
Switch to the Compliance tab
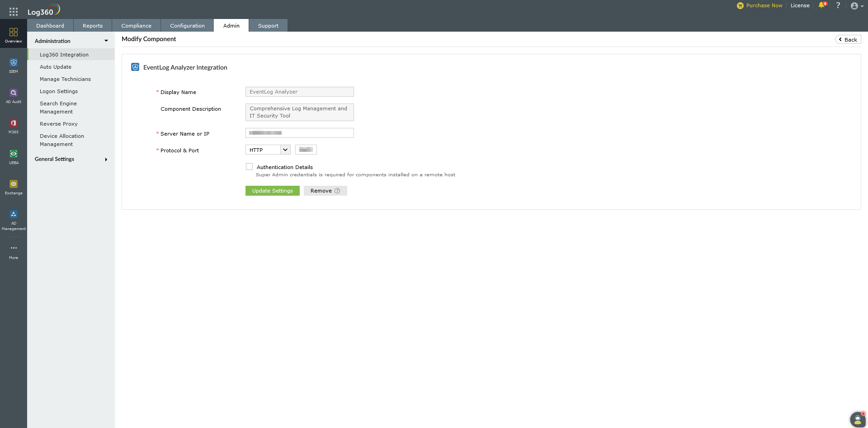136,26
